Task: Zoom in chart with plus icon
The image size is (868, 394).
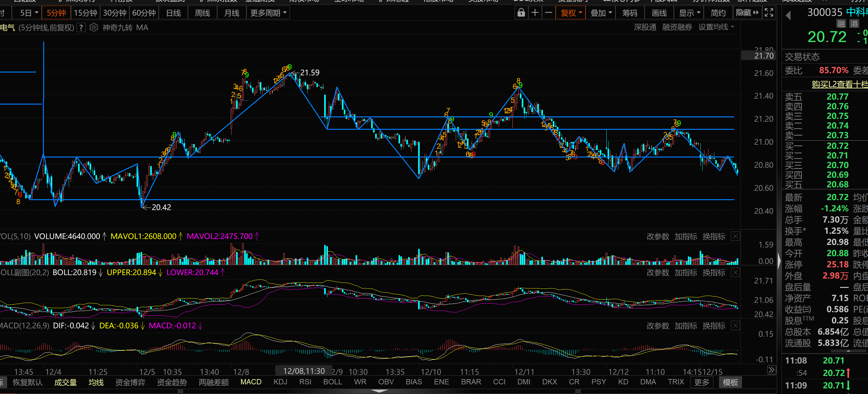Action: [x=535, y=13]
